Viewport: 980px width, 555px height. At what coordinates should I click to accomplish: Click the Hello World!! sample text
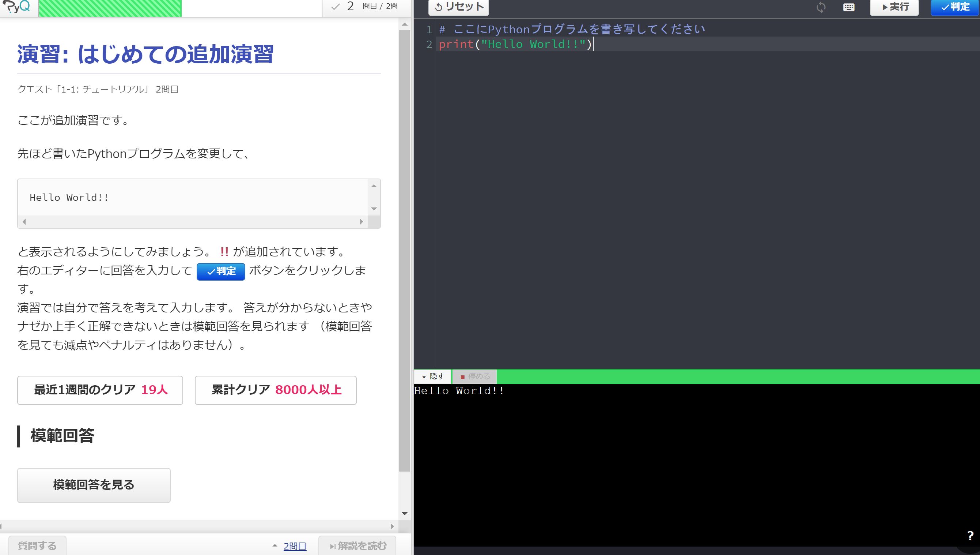(x=69, y=198)
